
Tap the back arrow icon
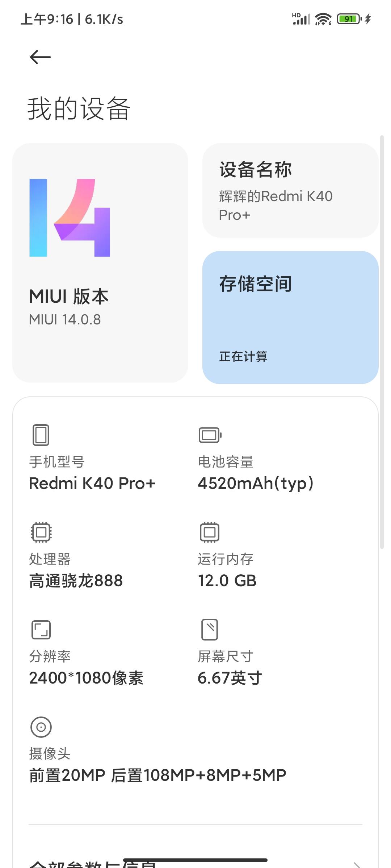click(x=40, y=57)
